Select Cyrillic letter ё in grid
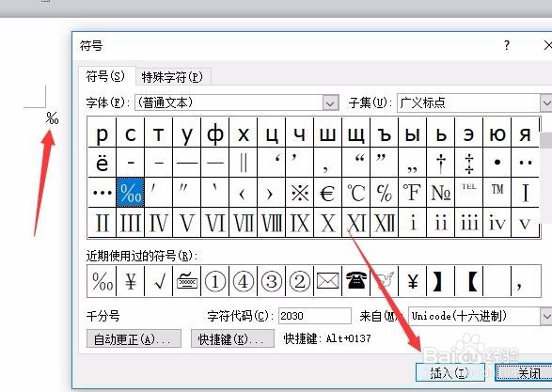Screen dimensions: 552x392 tap(103, 163)
